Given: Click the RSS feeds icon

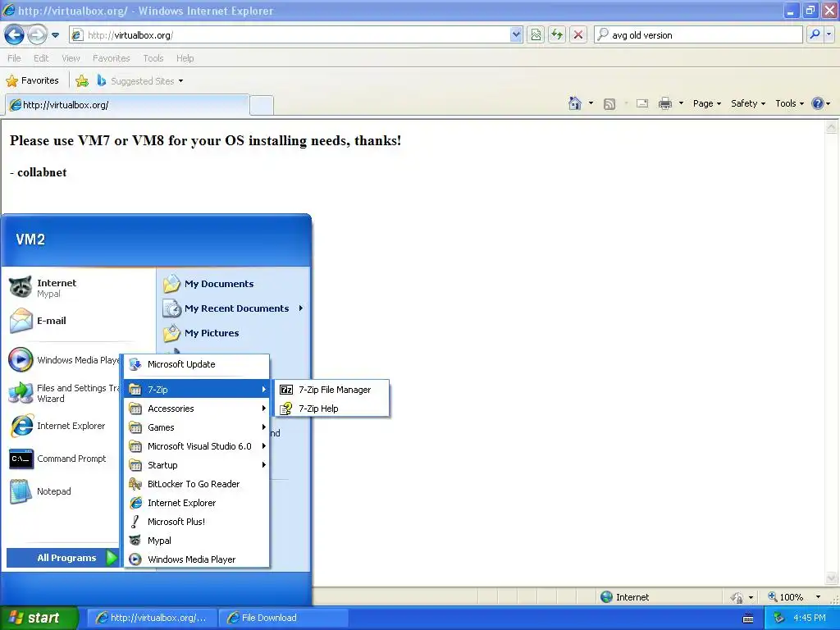Looking at the screenshot, I should 609,104.
